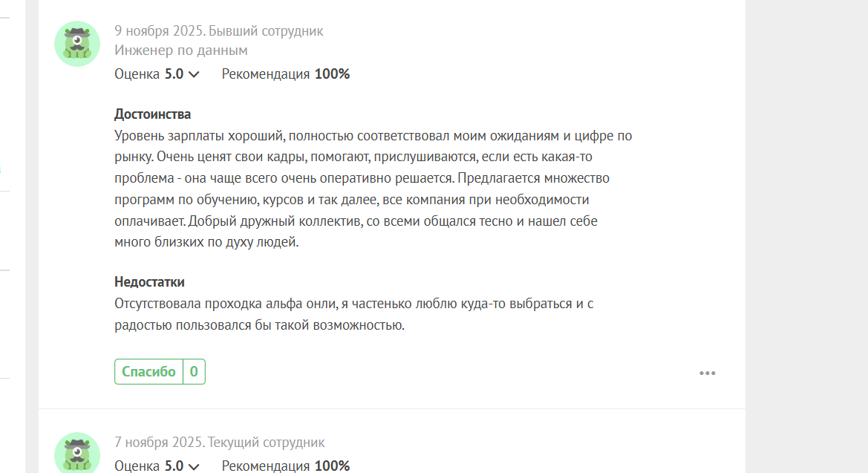Click the Оценка label in the 9 ноября review
This screenshot has width=868, height=473.
[137, 74]
